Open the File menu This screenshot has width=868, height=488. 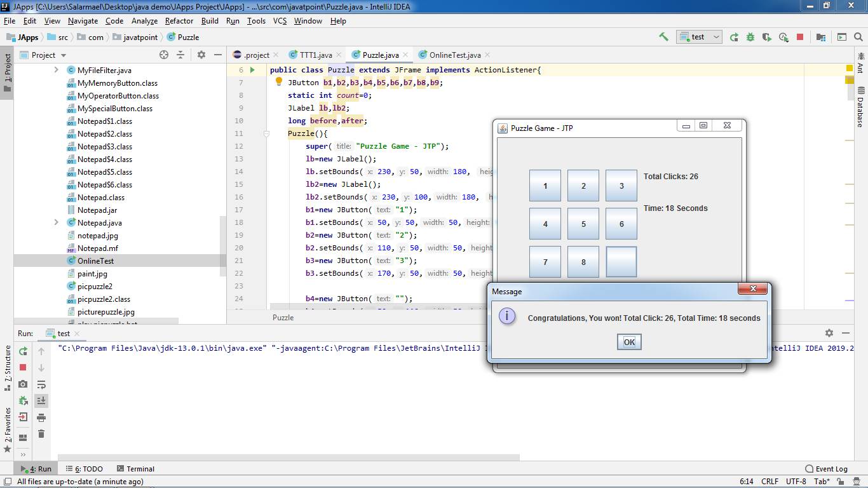pyautogui.click(x=10, y=21)
